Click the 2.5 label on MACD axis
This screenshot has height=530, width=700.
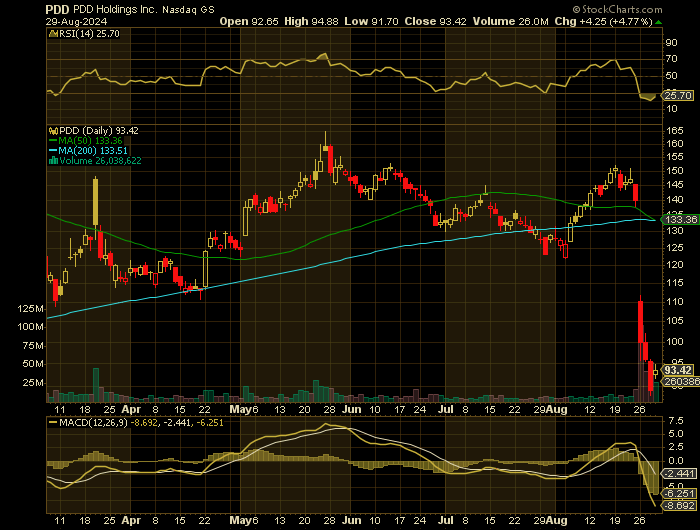(x=676, y=447)
